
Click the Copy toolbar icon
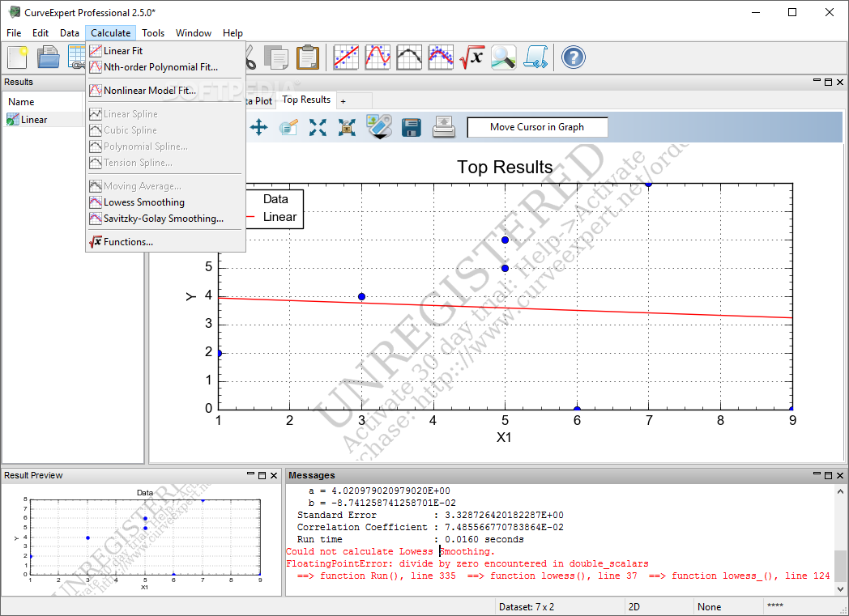pyautogui.click(x=276, y=57)
